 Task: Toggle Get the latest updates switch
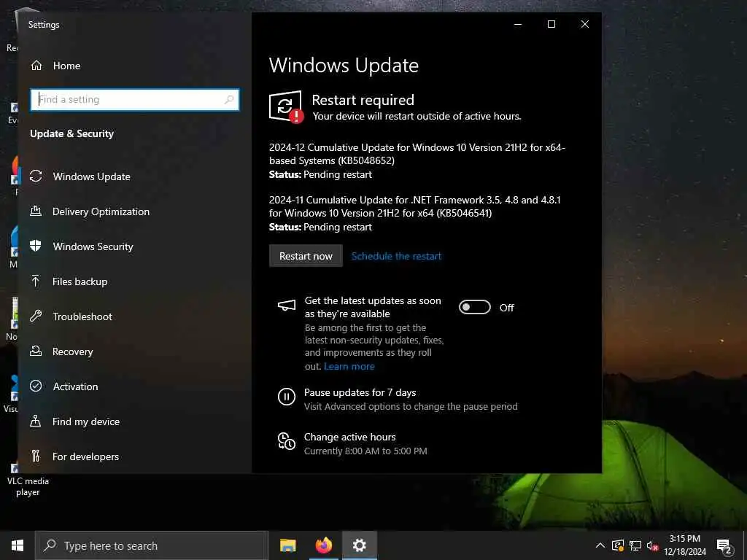coord(474,307)
